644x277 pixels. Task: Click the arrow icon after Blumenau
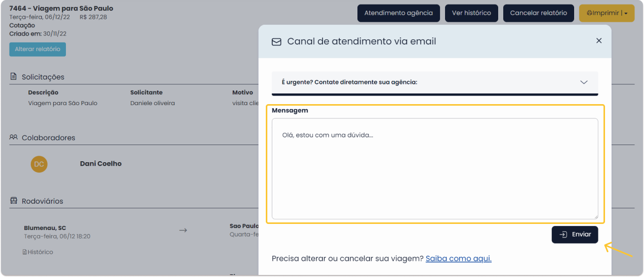click(x=183, y=230)
